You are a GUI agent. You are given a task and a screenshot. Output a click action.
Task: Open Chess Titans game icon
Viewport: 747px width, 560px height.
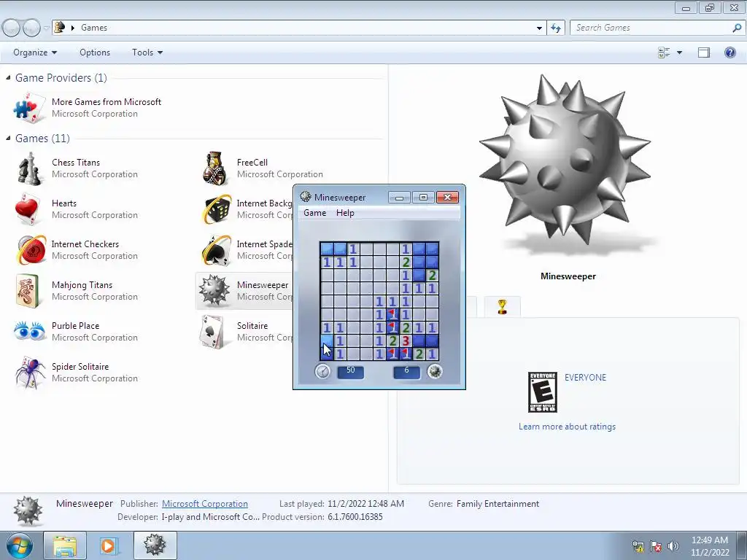29,168
